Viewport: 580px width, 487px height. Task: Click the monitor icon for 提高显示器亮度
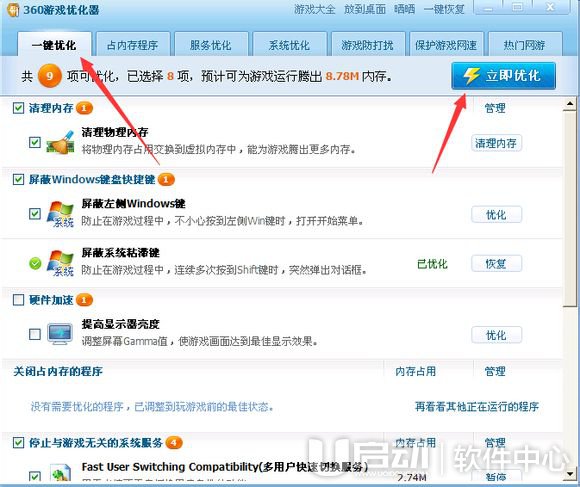60,334
